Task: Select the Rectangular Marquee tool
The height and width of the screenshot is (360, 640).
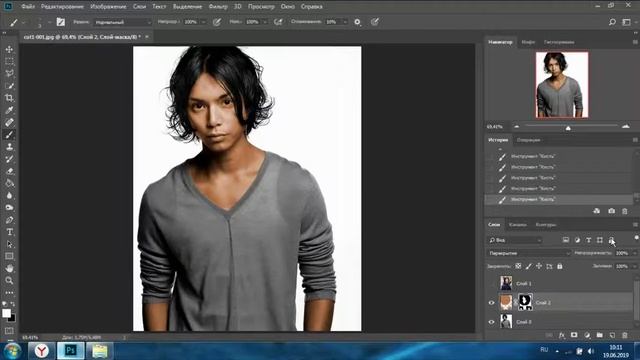Action: (9, 62)
